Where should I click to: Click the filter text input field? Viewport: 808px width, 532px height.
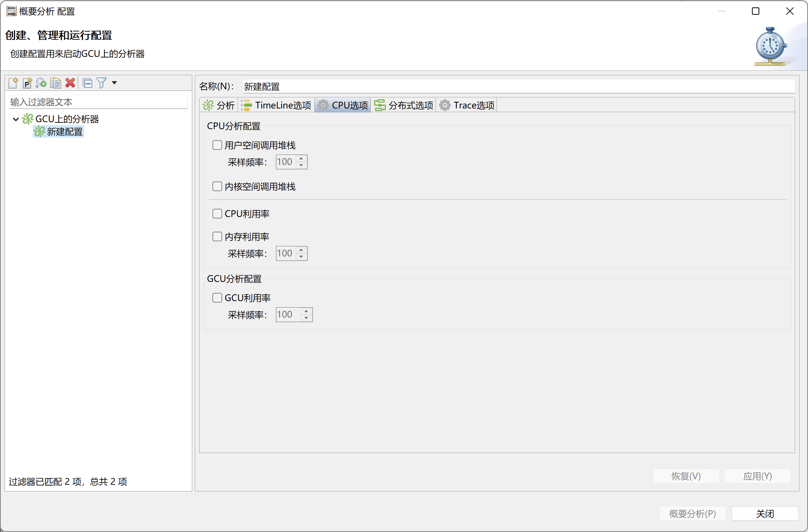click(99, 102)
